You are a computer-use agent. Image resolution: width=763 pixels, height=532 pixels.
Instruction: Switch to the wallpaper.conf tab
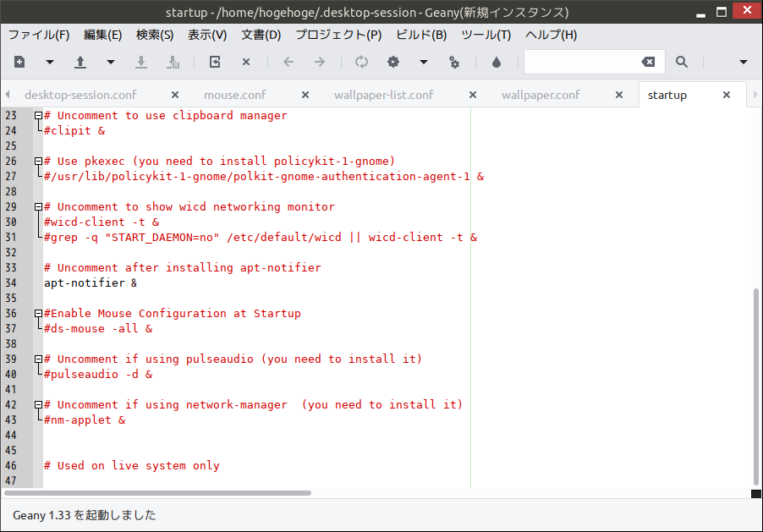[x=541, y=95]
